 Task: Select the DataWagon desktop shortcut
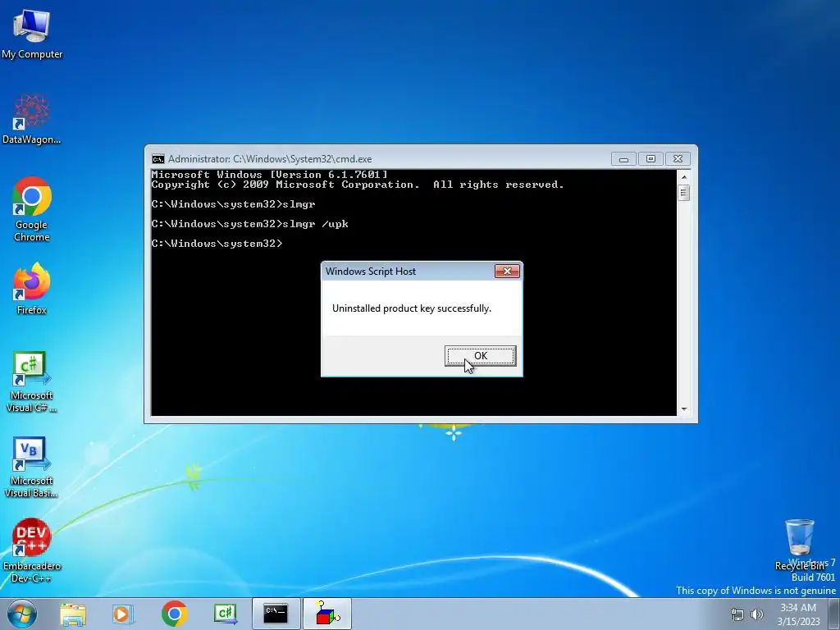click(x=32, y=120)
